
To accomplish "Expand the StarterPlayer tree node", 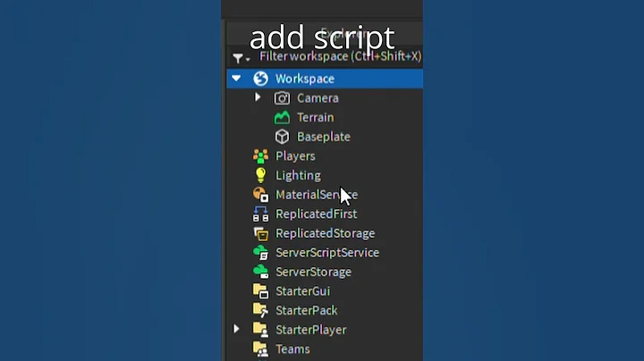I will click(236, 329).
